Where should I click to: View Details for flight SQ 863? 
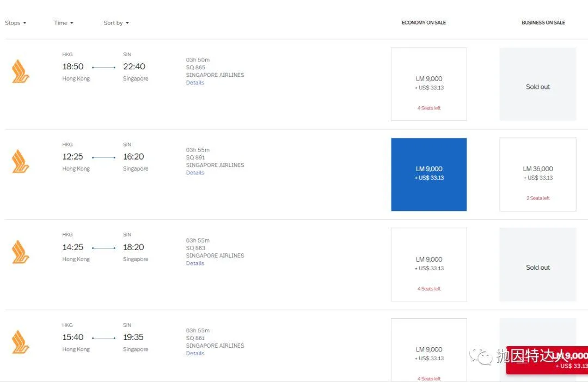pyautogui.click(x=195, y=263)
